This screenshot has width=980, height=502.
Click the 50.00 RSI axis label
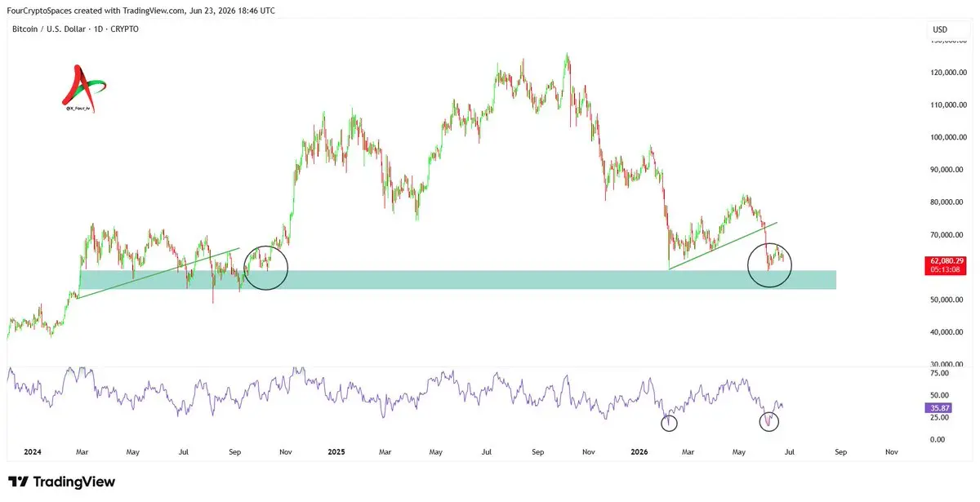tap(939, 395)
